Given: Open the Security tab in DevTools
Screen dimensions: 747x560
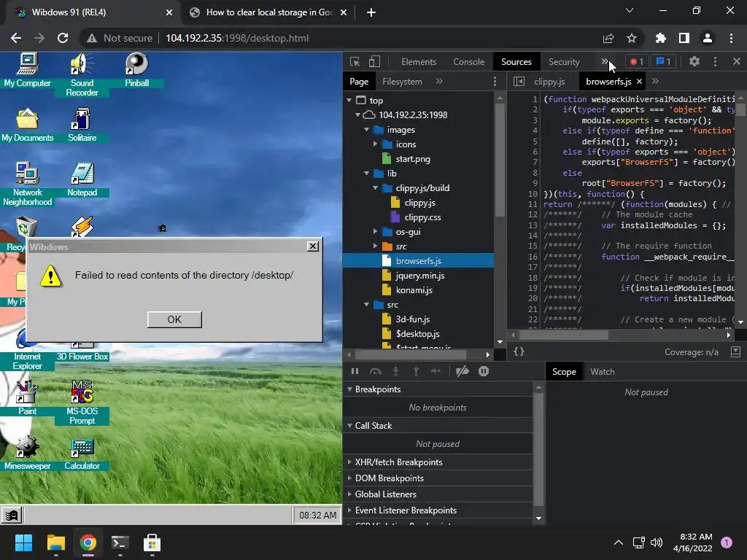Looking at the screenshot, I should point(564,62).
